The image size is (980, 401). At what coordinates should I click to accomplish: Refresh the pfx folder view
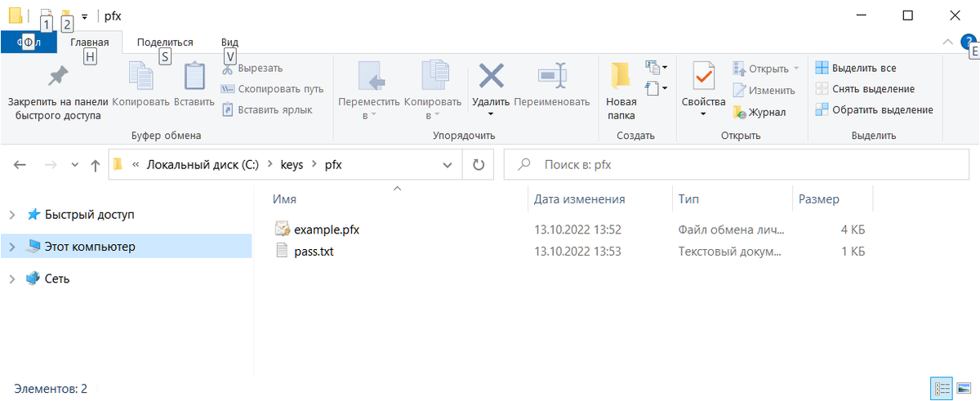click(479, 164)
